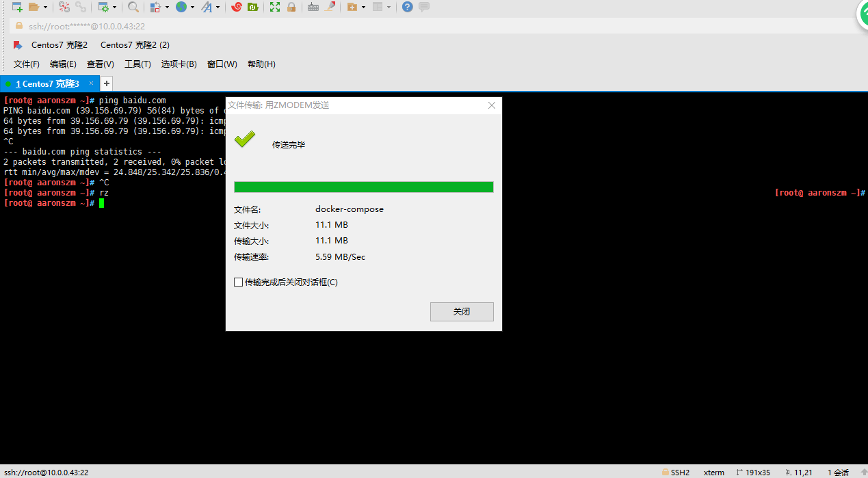
Task: Click the Disconnect icon in toolbar
Action: click(x=64, y=7)
